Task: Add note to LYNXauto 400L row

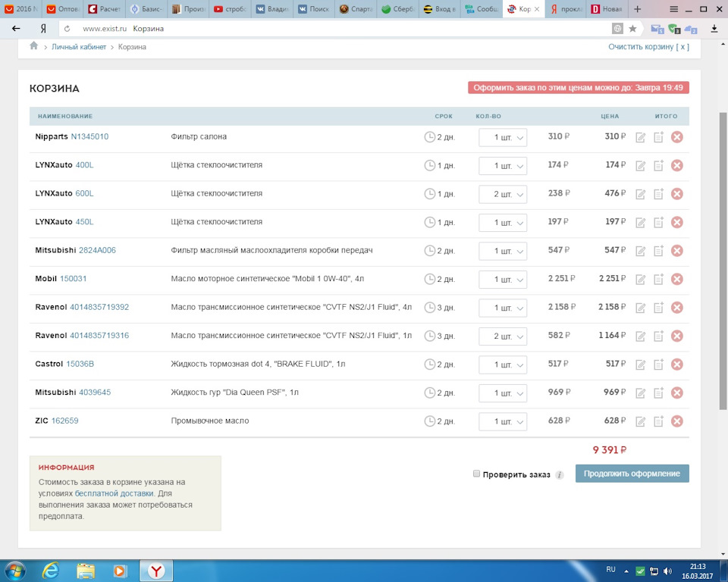Action: [658, 165]
